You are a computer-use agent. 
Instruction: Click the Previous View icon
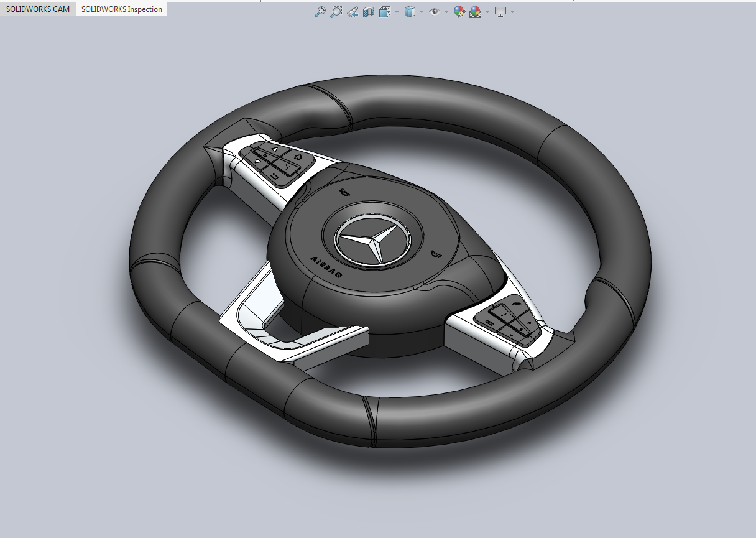click(x=353, y=11)
